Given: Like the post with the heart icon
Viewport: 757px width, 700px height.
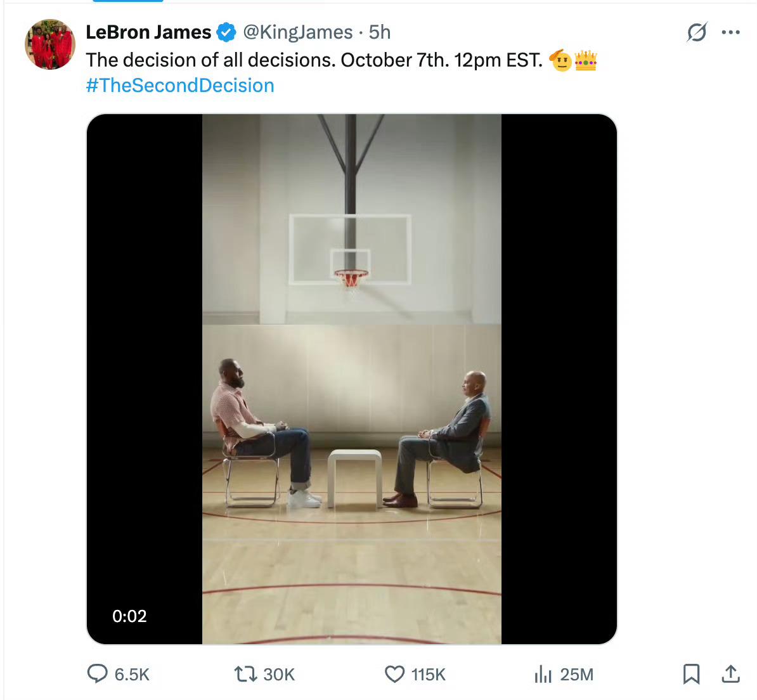Looking at the screenshot, I should (394, 674).
